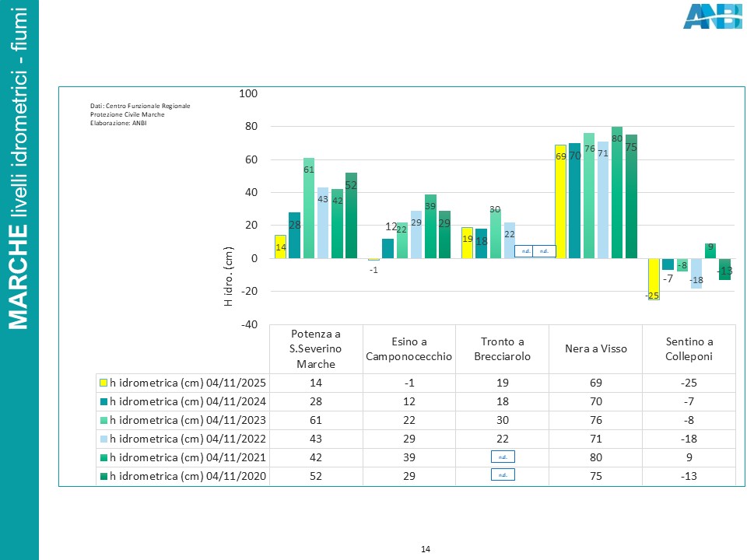Click the legend marker for 04/11/2023
This screenshot has height=560, width=747.
(103, 420)
